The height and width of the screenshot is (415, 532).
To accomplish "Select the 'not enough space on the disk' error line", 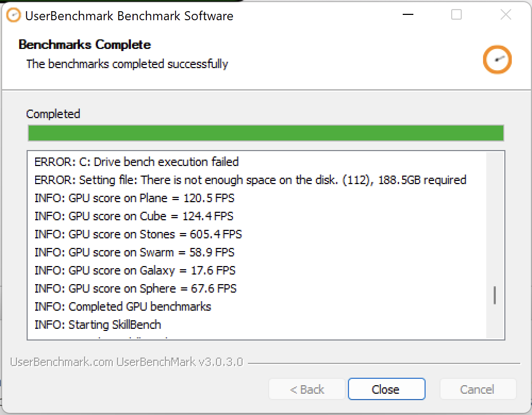I will click(251, 180).
